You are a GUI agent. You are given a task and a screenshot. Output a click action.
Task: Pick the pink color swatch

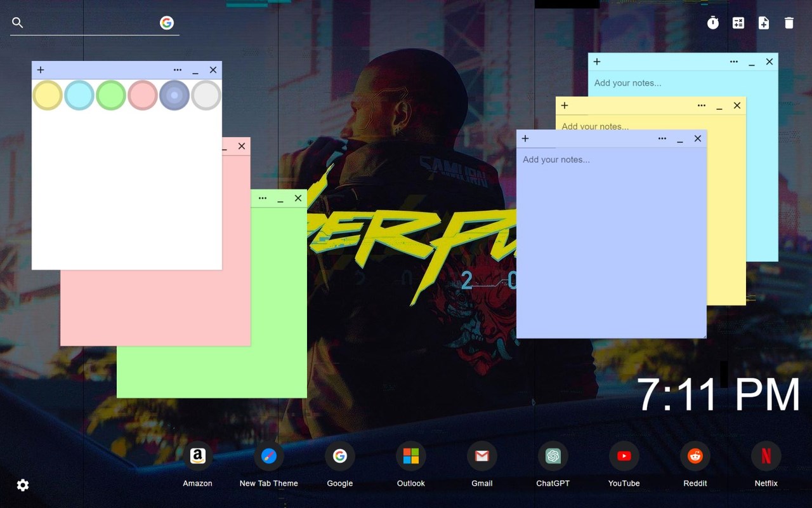point(143,95)
